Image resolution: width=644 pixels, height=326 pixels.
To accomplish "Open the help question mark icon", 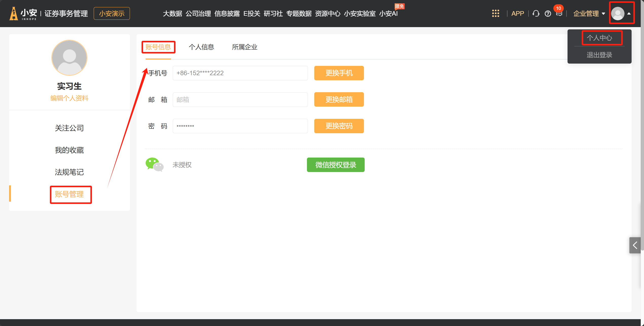I will 548,13.
